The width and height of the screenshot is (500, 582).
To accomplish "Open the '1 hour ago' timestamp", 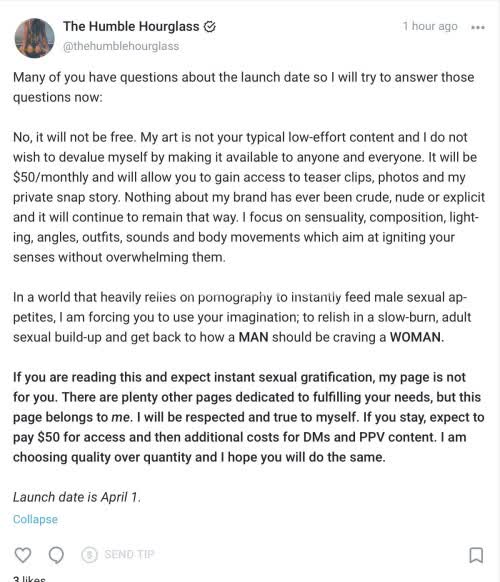I will [x=430, y=26].
